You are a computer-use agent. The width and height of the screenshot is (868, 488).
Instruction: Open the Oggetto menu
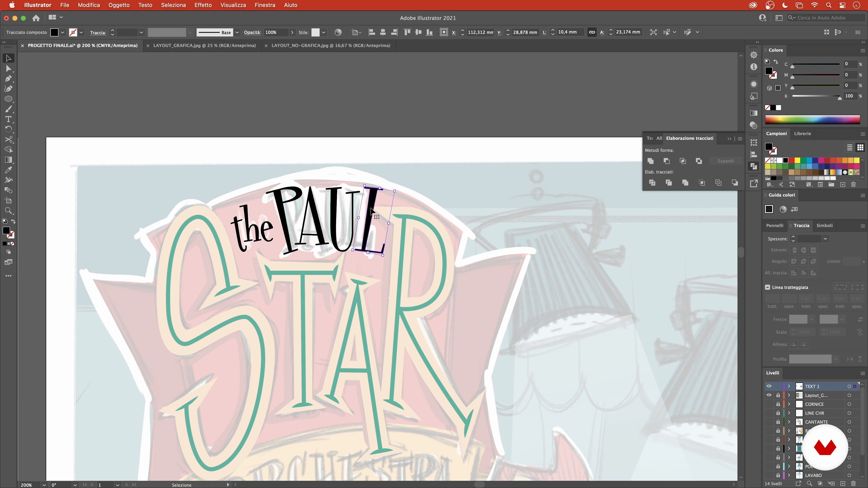click(x=119, y=5)
